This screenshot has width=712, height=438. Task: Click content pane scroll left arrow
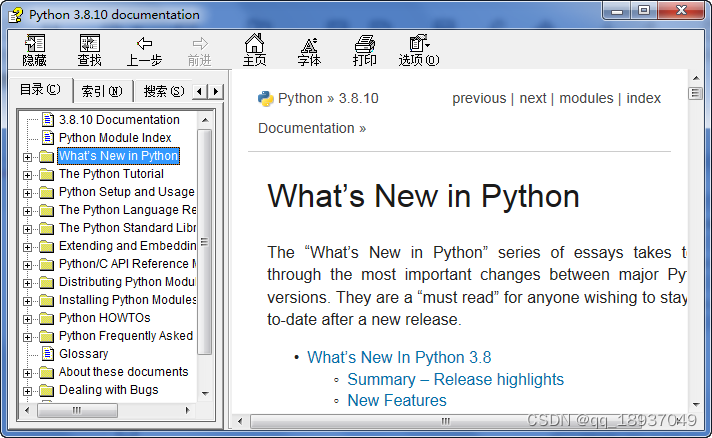pyautogui.click(x=240, y=422)
